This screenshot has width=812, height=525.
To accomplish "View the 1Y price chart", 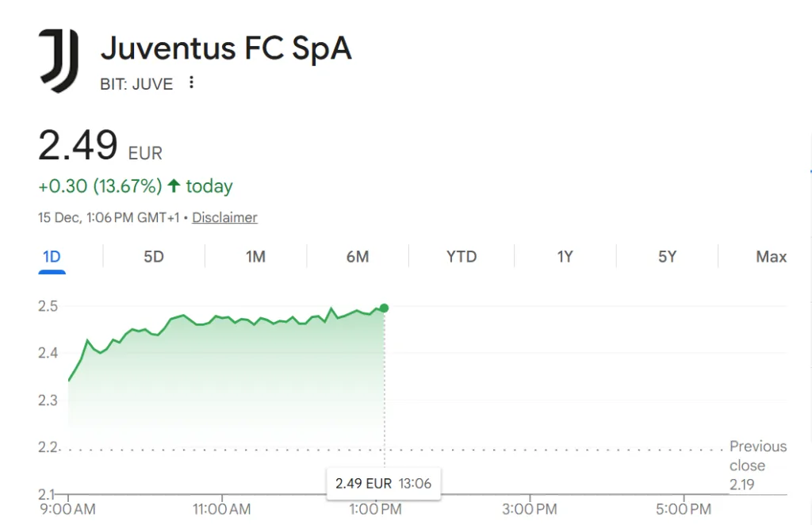I will (565, 257).
